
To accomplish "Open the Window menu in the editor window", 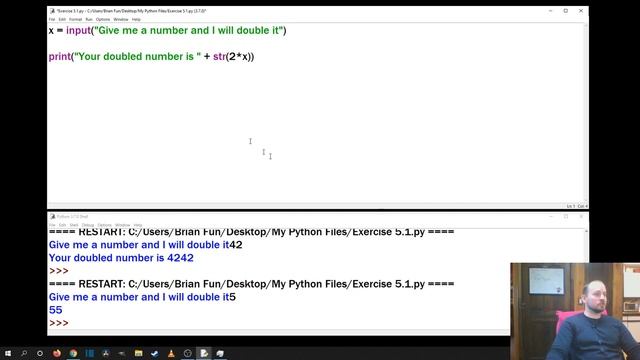I will [121, 19].
